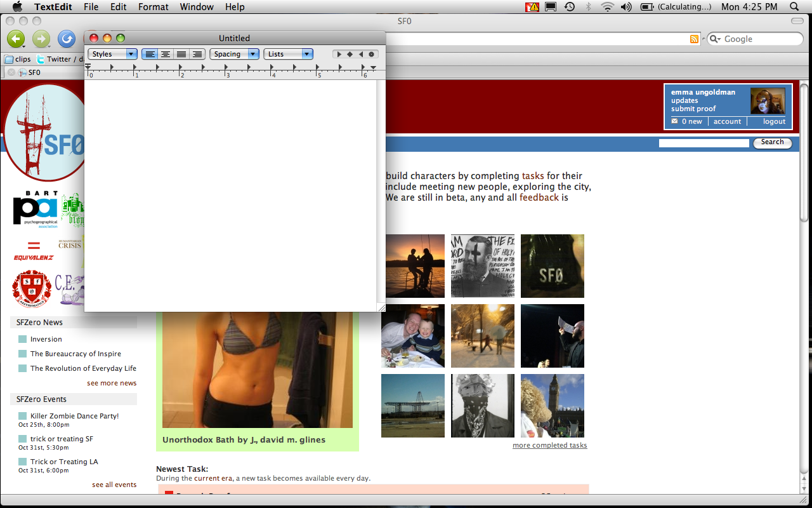
Task: Click the browser back arrow button
Action: coord(16,39)
